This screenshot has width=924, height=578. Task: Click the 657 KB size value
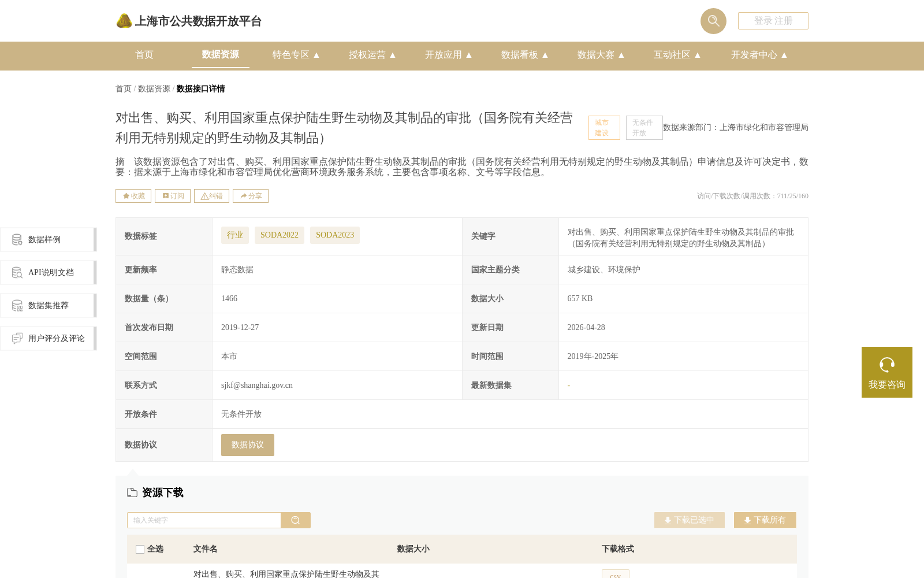click(580, 299)
